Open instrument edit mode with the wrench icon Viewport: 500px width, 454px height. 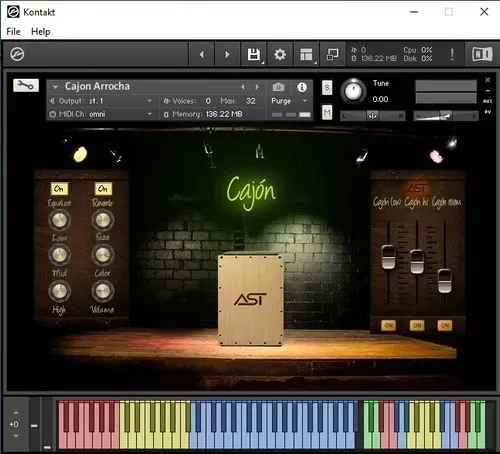tap(26, 86)
